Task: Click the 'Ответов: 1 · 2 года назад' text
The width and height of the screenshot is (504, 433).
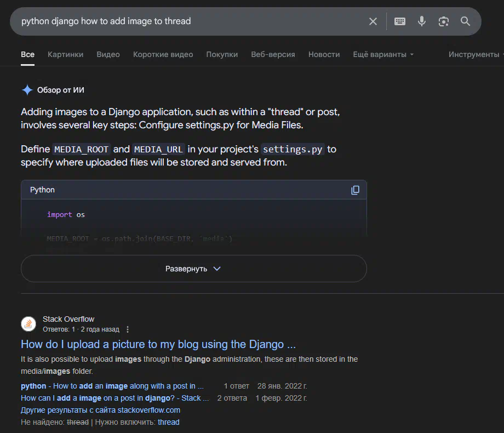Action: tap(81, 329)
